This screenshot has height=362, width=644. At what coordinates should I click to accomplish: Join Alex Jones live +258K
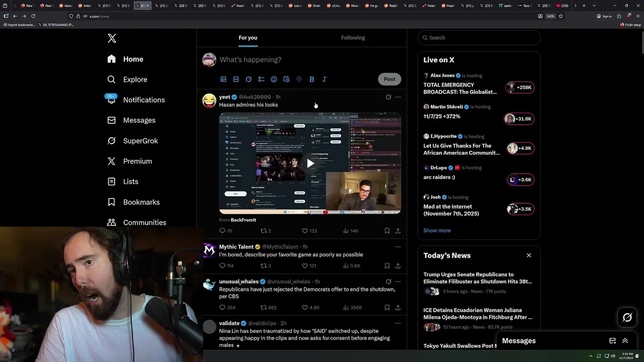pyautogui.click(x=520, y=87)
